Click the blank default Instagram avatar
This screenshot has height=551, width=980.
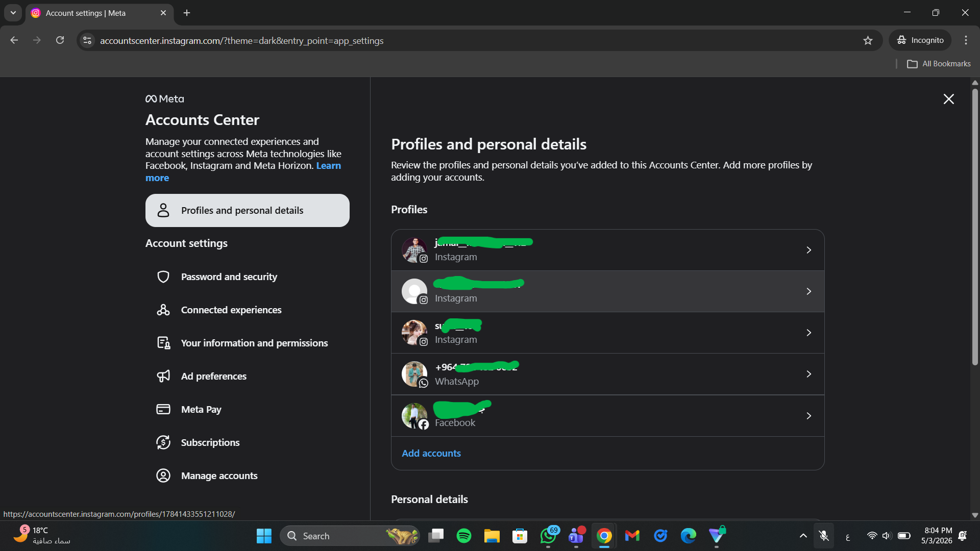point(414,291)
